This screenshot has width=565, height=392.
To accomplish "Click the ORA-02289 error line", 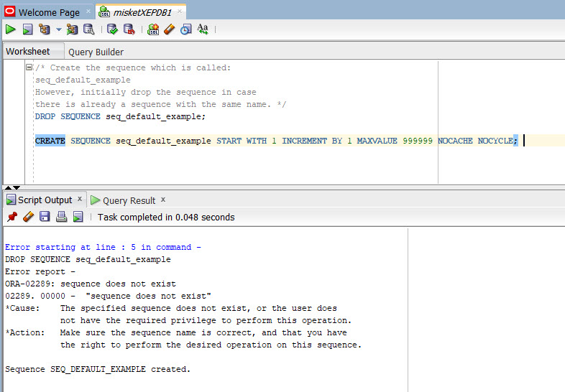I will (91, 284).
